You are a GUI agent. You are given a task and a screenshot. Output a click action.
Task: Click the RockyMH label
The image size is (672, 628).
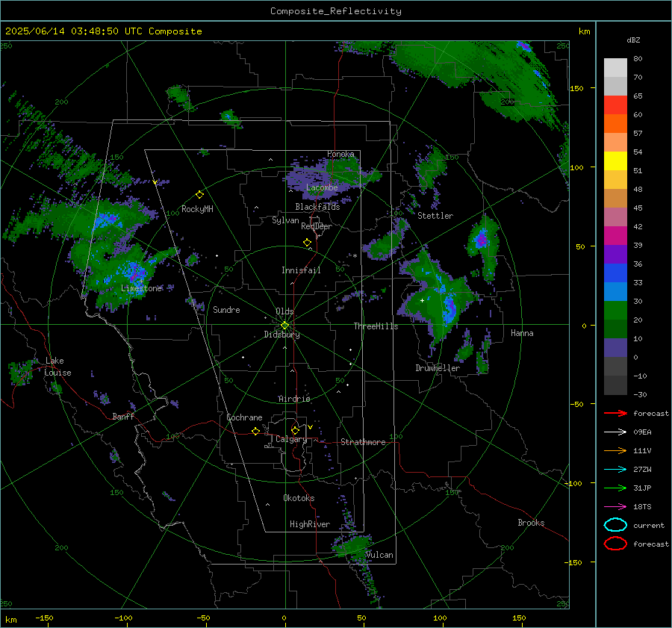(197, 209)
